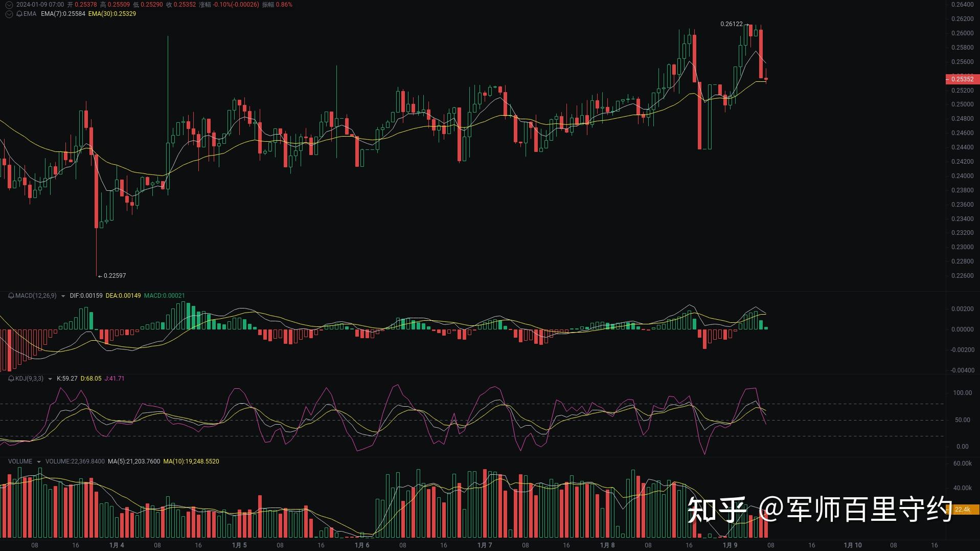Open the MACD(12,26,9) dropdown arrow
Viewport: 980px width, 551px height.
click(63, 296)
